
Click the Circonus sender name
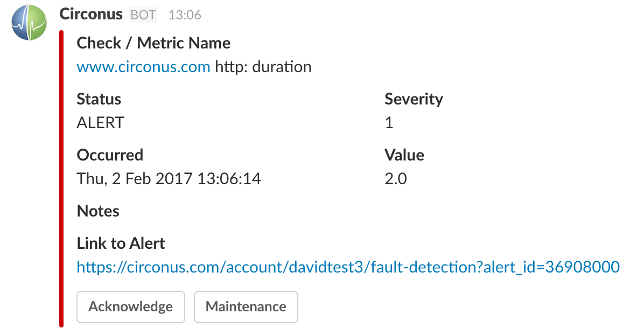pyautogui.click(x=91, y=14)
